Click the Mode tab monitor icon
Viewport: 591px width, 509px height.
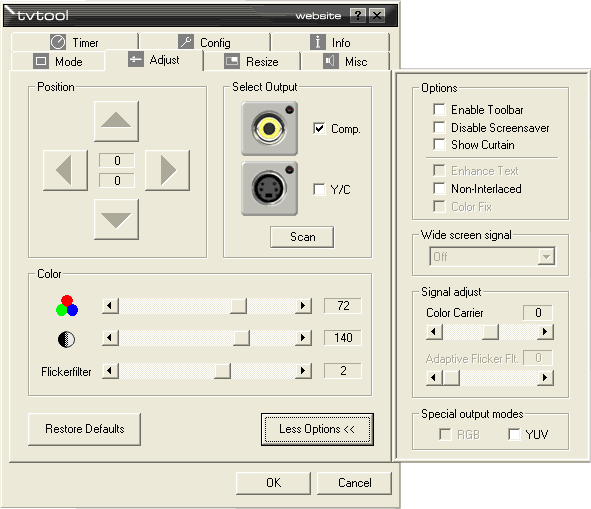point(41,61)
